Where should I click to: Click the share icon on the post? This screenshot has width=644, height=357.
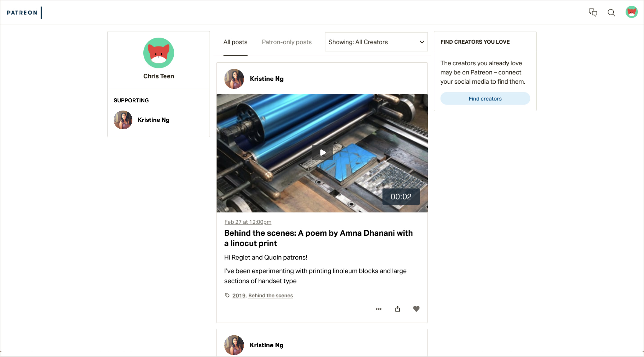(x=397, y=309)
